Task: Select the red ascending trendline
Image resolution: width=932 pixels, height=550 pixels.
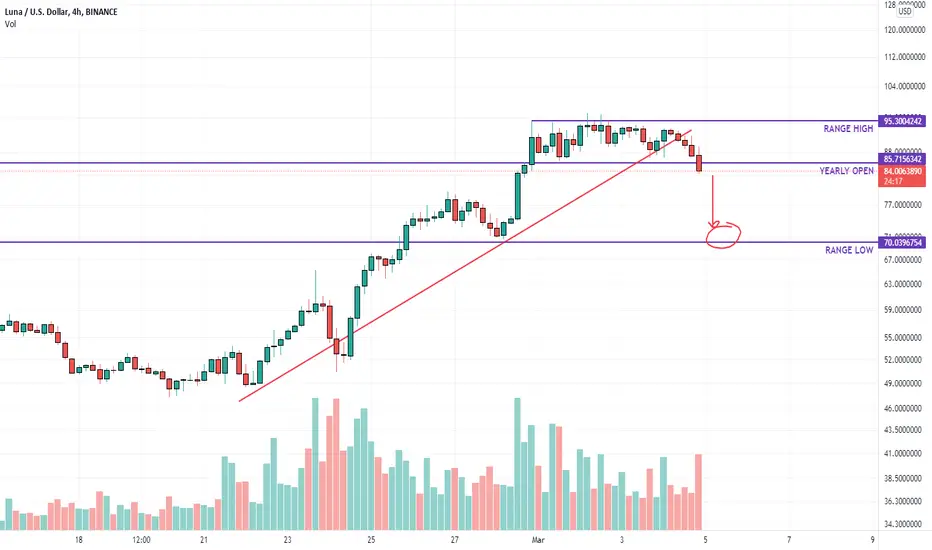Action: [x=465, y=265]
